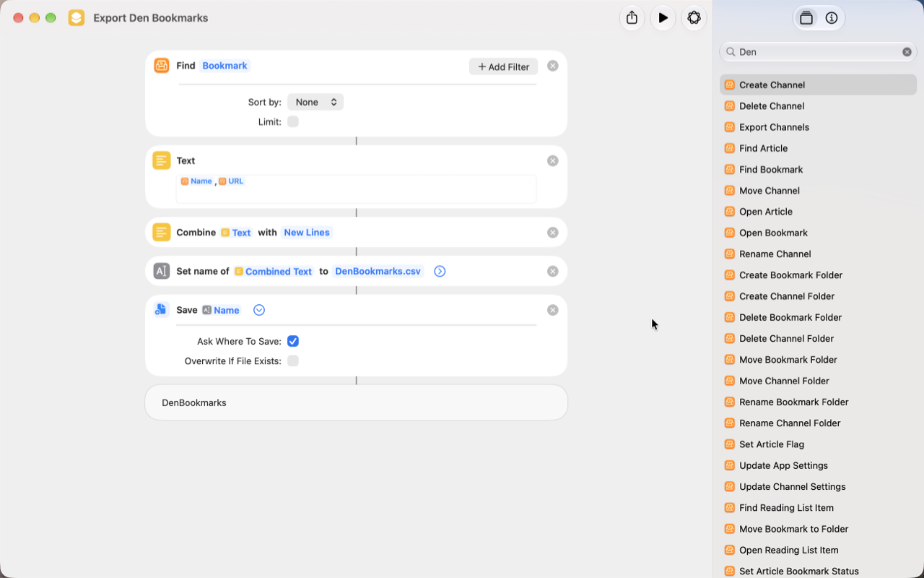The width and height of the screenshot is (924, 578).
Task: Click the Save file action icon
Action: point(162,310)
